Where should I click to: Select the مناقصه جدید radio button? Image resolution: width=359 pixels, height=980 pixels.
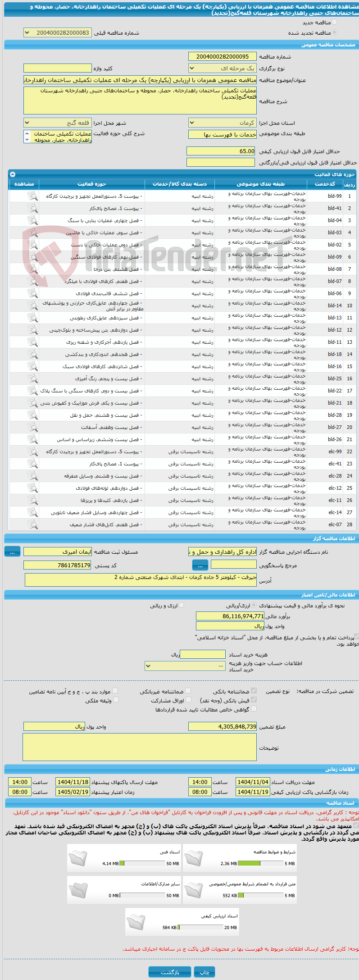coord(334,22)
